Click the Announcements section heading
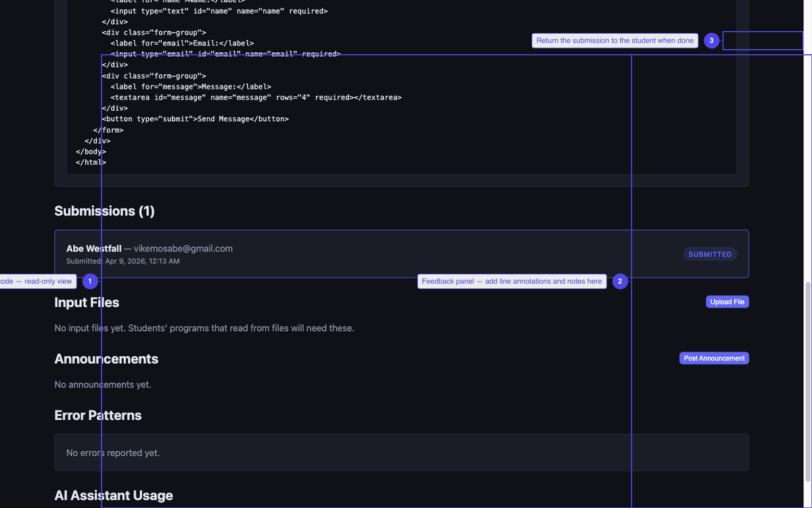 106,359
